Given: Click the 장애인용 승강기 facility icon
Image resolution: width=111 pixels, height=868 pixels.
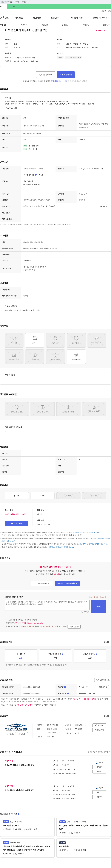Looking at the screenshot, I should click(42, 409).
